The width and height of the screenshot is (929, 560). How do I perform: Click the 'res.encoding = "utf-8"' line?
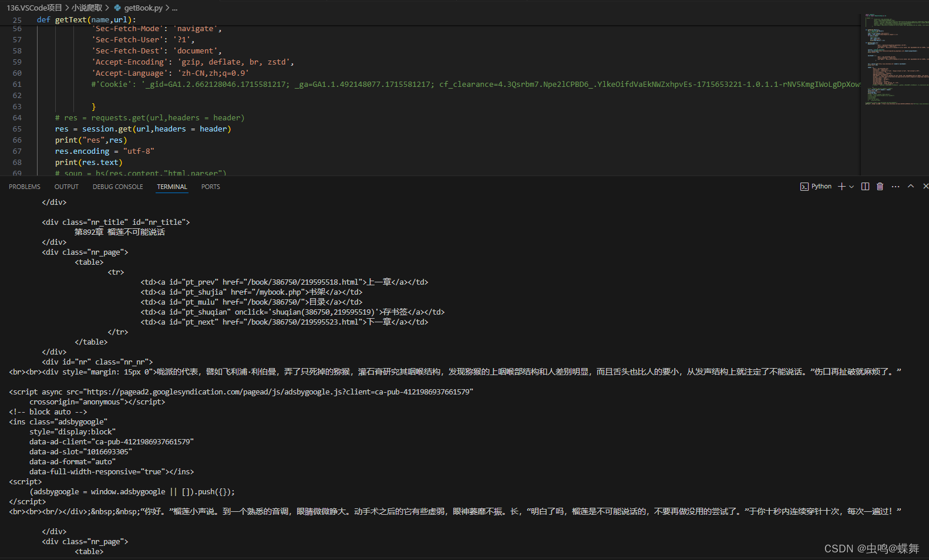point(105,151)
